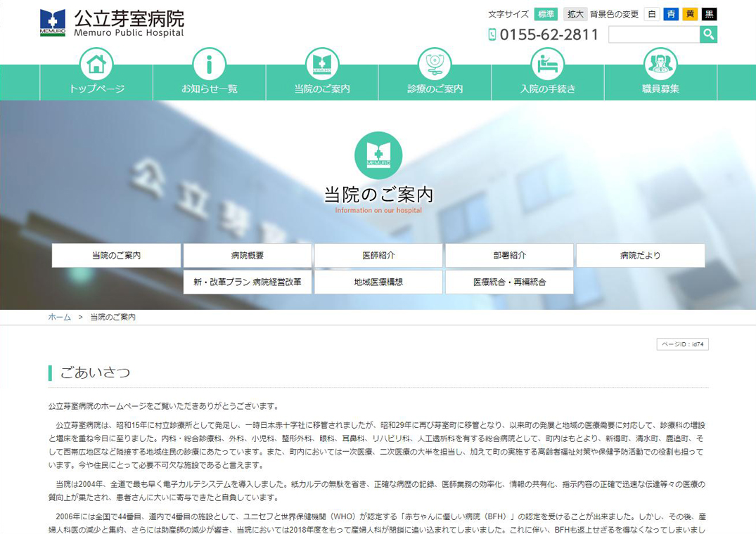Change background color to black (黒)

point(710,14)
